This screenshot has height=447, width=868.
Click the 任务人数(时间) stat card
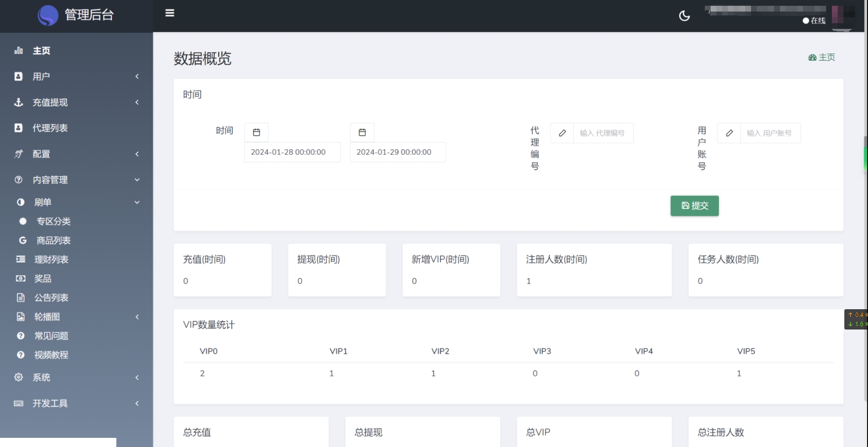click(x=766, y=270)
